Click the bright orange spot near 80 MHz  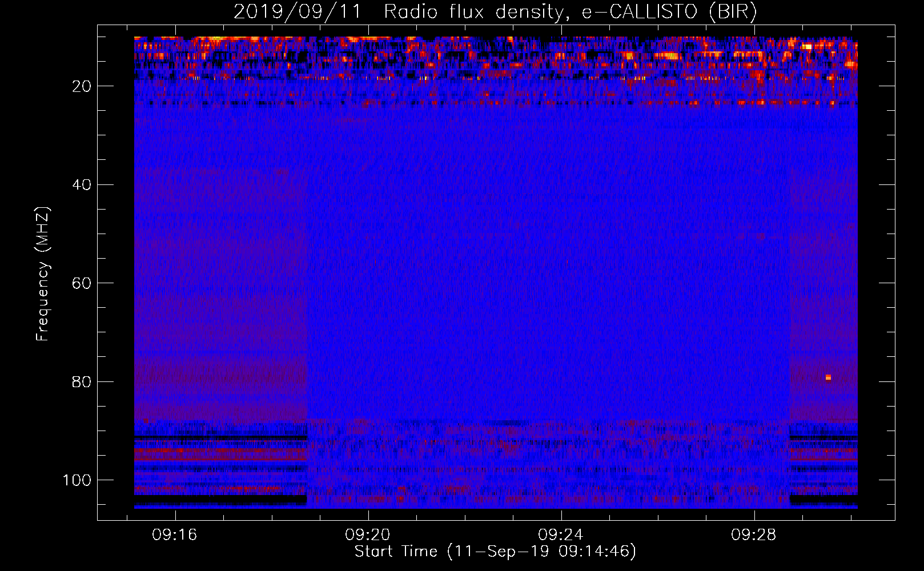pos(828,377)
